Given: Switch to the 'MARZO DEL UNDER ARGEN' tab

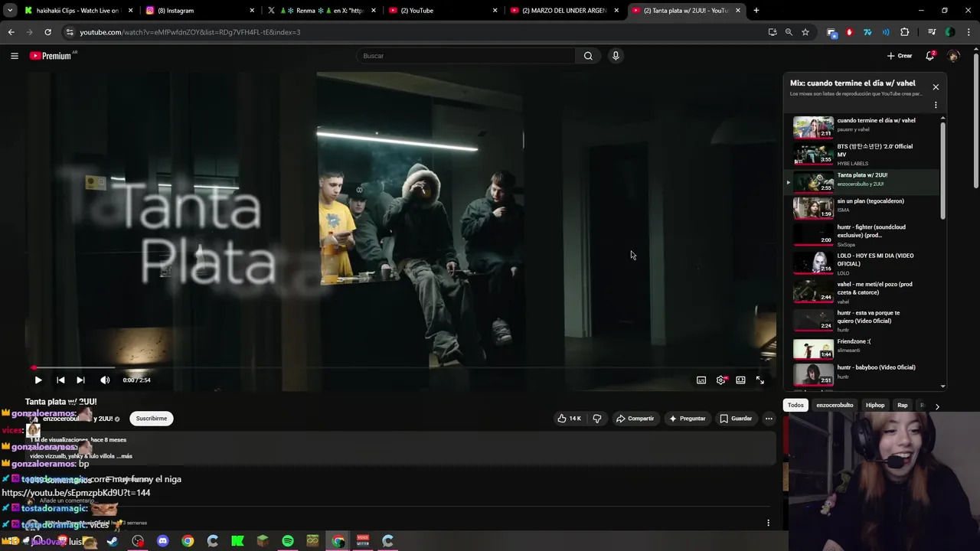Looking at the screenshot, I should 564,11.
